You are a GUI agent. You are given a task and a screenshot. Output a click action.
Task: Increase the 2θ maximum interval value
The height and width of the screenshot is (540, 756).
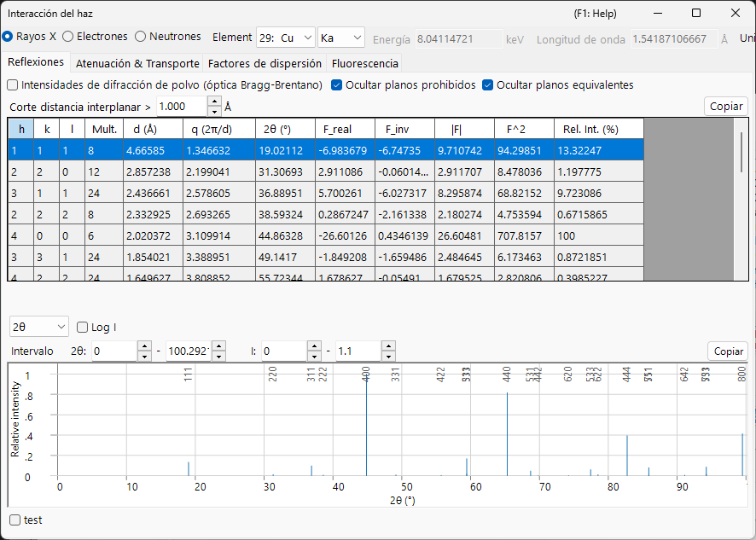[218, 346]
